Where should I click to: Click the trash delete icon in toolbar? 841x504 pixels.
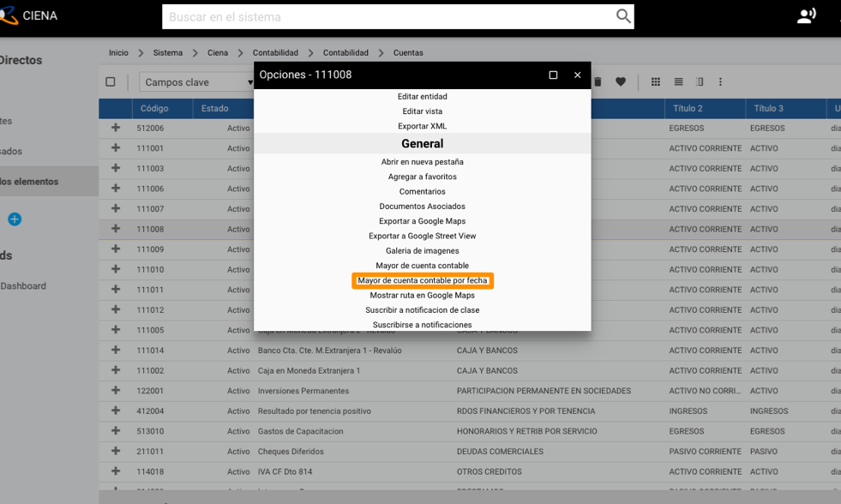tap(598, 82)
